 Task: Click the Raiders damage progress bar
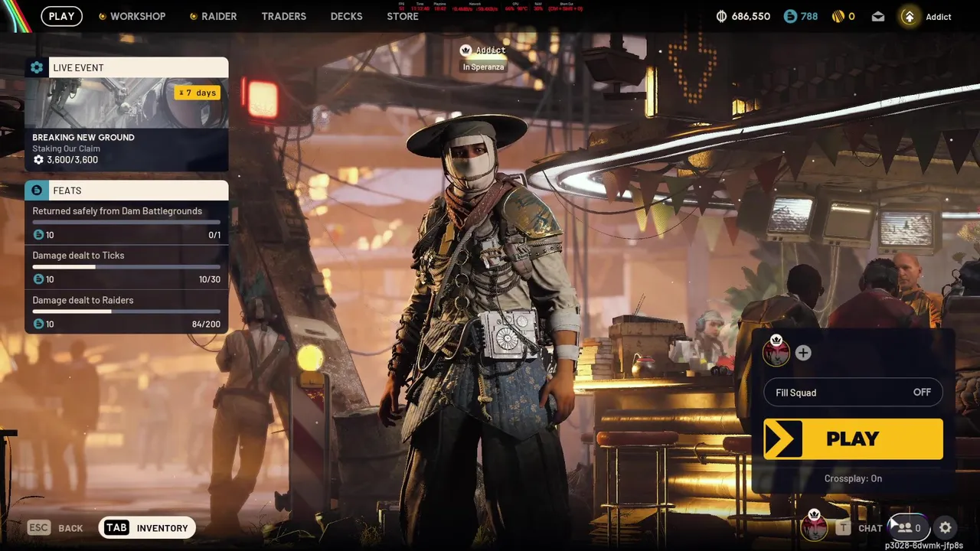coord(126,311)
